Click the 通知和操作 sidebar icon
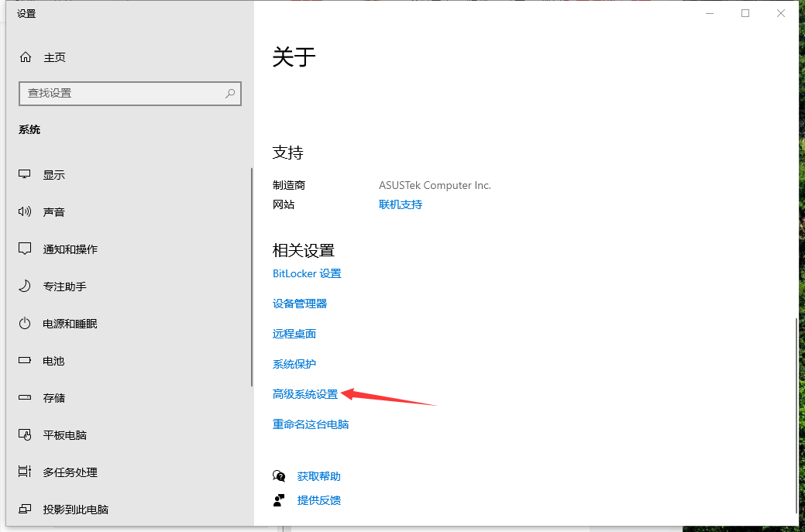Viewport: 805px width, 532px height. pos(26,249)
